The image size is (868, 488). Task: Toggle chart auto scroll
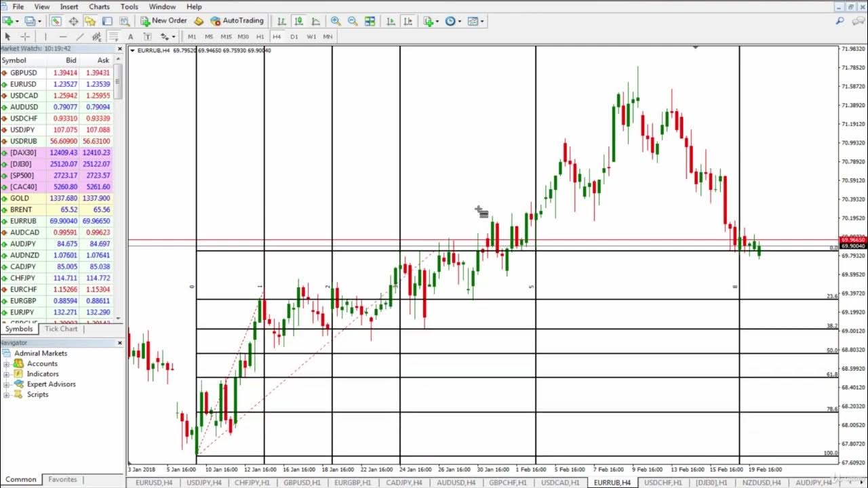(x=391, y=21)
